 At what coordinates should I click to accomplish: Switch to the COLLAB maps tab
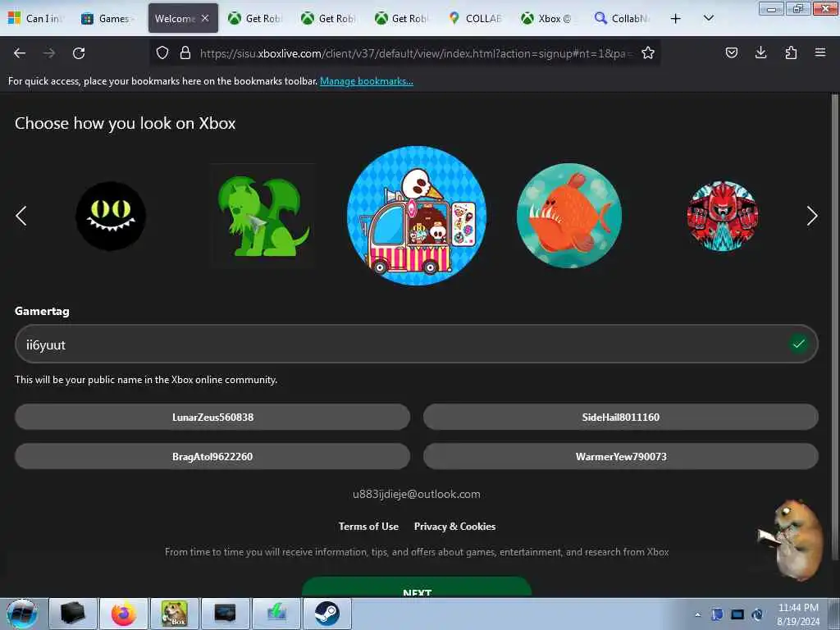click(475, 18)
